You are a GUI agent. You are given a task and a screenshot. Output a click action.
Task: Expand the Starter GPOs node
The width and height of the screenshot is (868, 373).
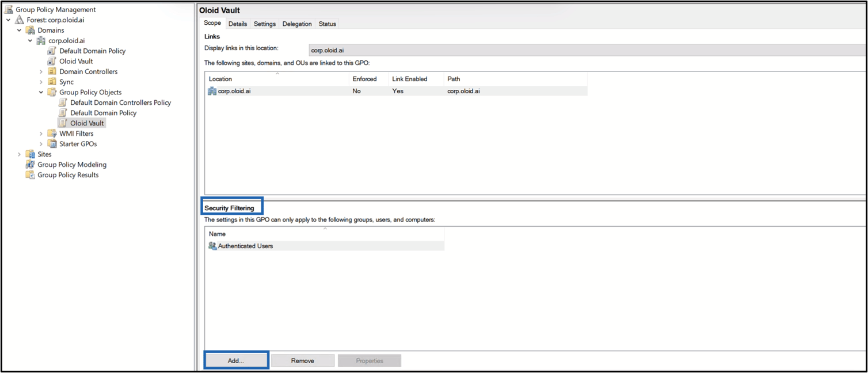[41, 144]
